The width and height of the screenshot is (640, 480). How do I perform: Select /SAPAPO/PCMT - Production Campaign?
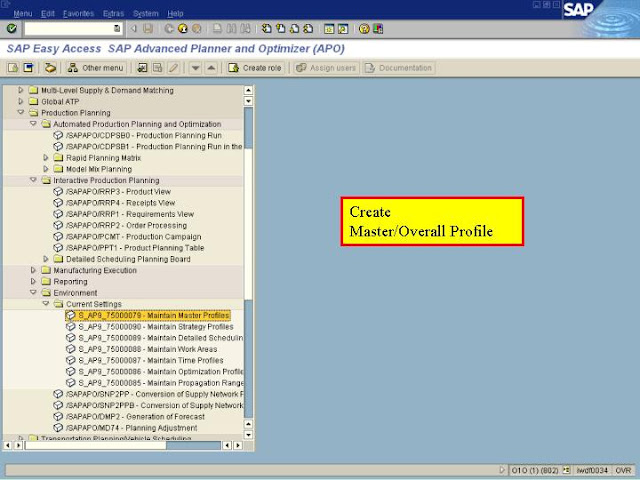(x=133, y=237)
